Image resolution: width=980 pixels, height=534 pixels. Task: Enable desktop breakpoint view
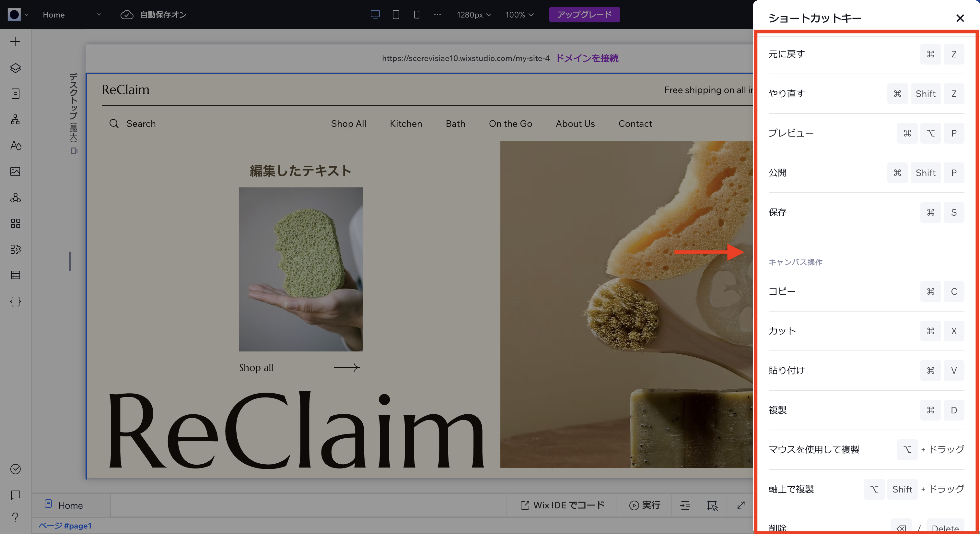pyautogui.click(x=375, y=15)
